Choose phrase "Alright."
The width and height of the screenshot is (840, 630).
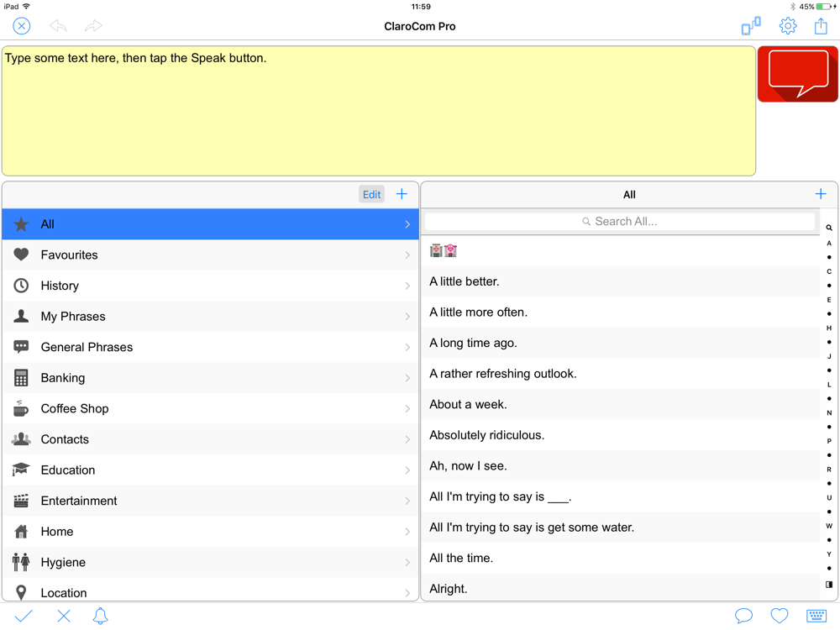click(x=622, y=588)
